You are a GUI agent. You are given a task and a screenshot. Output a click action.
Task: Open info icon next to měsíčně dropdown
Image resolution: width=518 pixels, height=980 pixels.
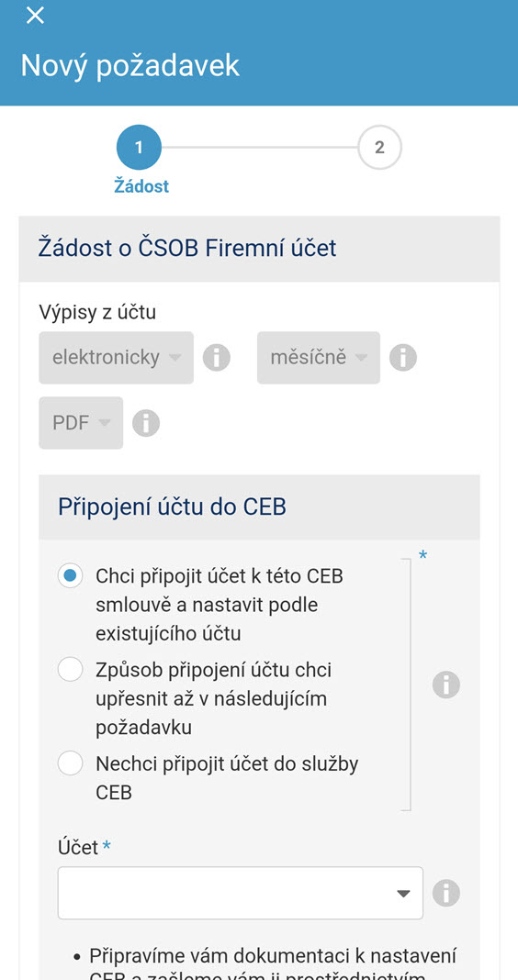[403, 358]
